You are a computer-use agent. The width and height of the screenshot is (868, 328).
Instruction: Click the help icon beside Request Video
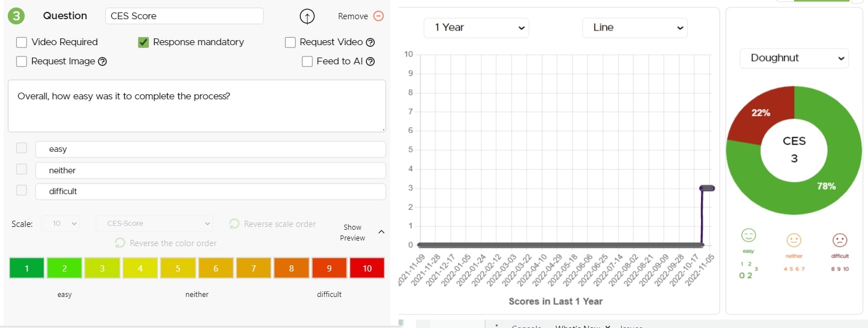371,42
